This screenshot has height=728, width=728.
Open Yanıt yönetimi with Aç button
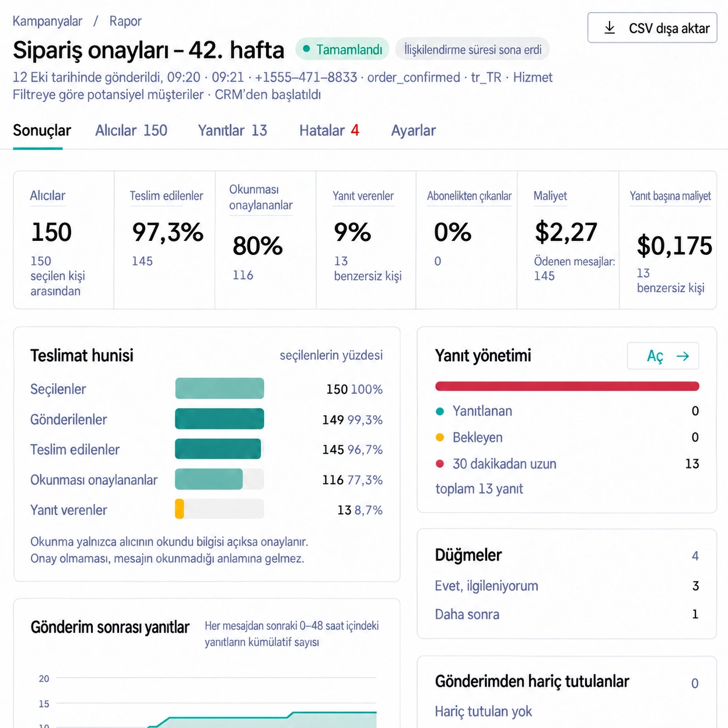pyautogui.click(x=663, y=356)
